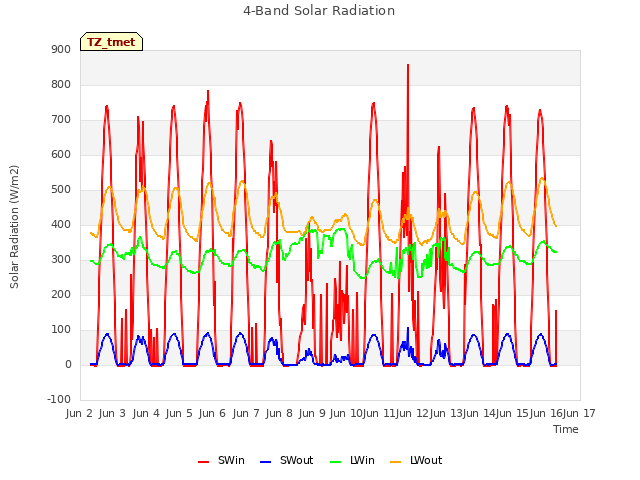The height and width of the screenshot is (480, 640).
Task: Select the 600 y-axis tick label
Action: [61, 155]
